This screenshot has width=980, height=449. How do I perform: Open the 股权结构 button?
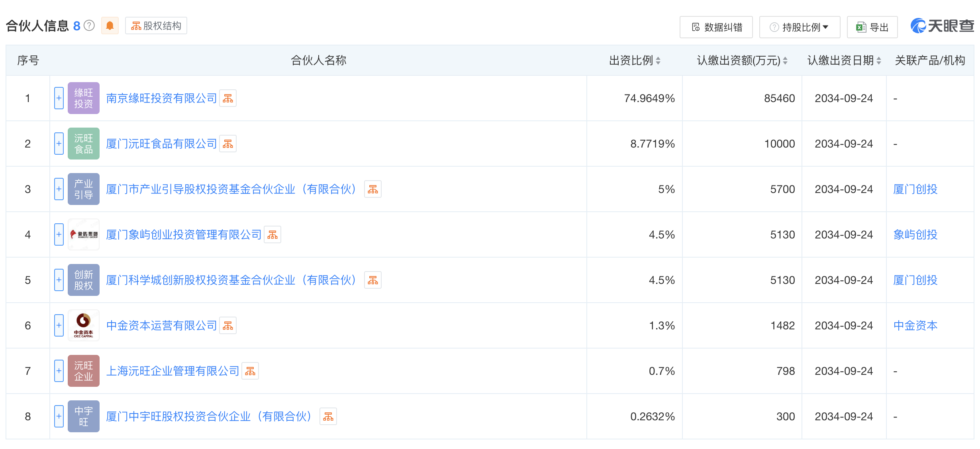point(156,26)
